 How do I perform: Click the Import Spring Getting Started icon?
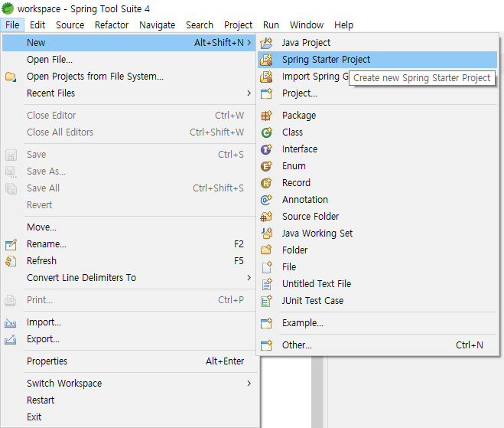(x=266, y=77)
